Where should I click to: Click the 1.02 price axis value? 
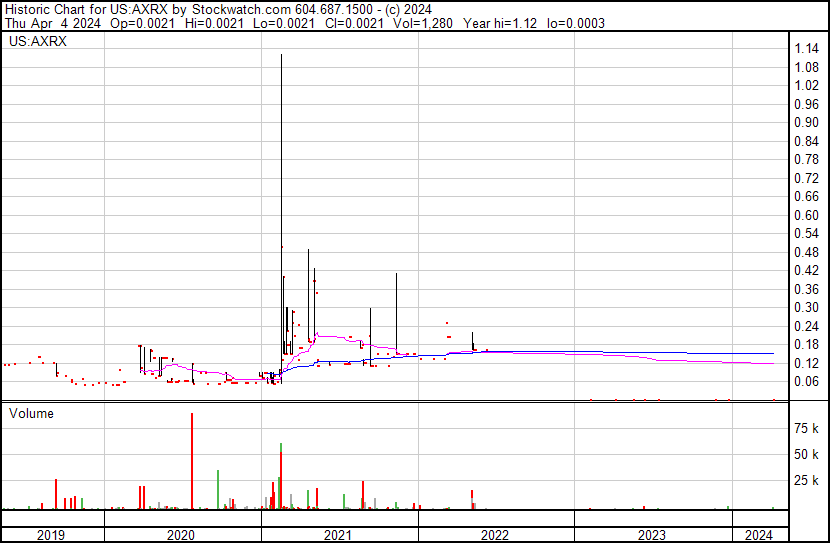pyautogui.click(x=807, y=85)
